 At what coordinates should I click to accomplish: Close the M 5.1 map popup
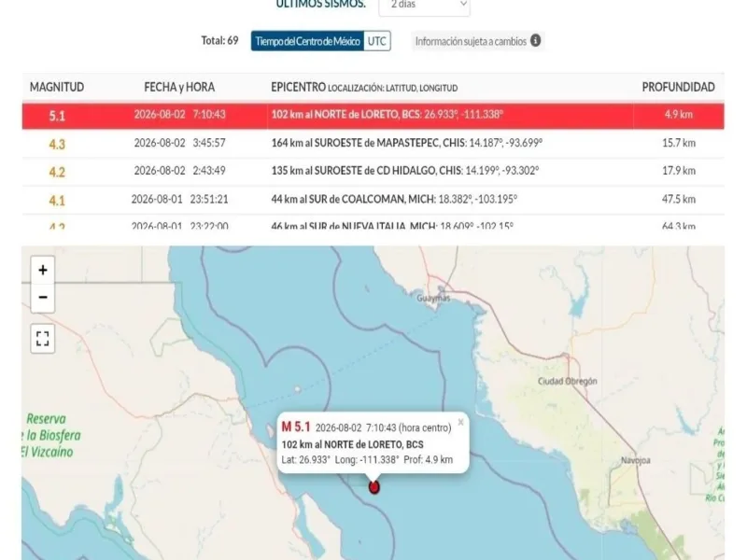[x=460, y=422]
